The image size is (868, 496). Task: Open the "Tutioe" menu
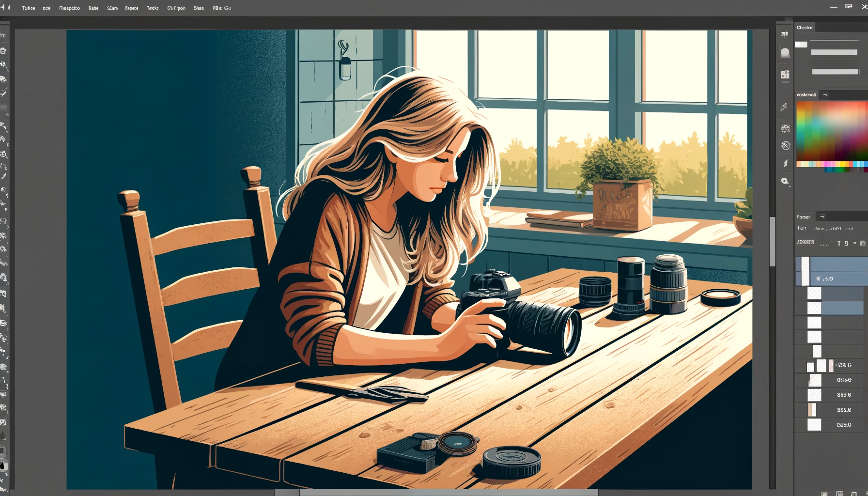pyautogui.click(x=29, y=8)
